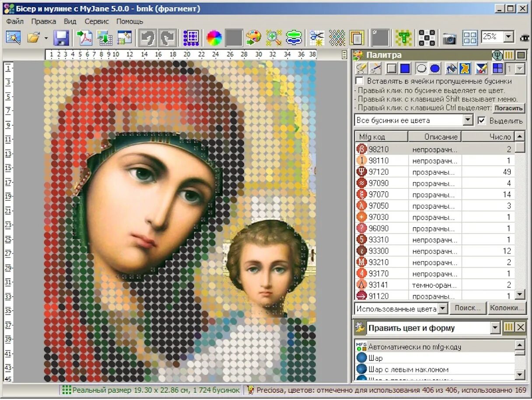Select the scissors cut tool
The width and height of the screenshot is (532, 400).
click(317, 38)
